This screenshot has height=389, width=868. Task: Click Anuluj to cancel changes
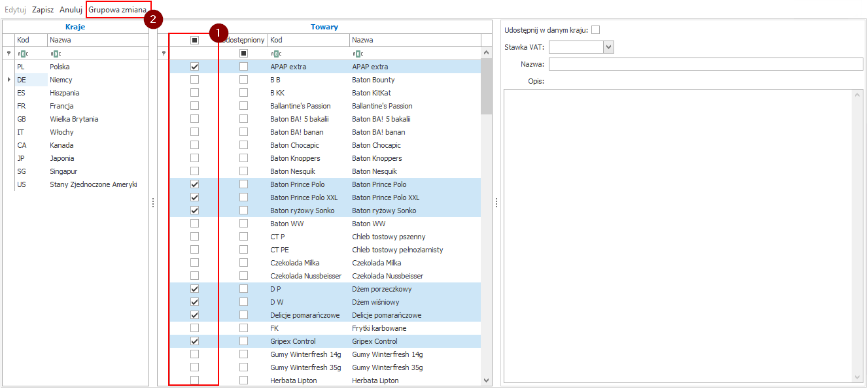tap(71, 10)
